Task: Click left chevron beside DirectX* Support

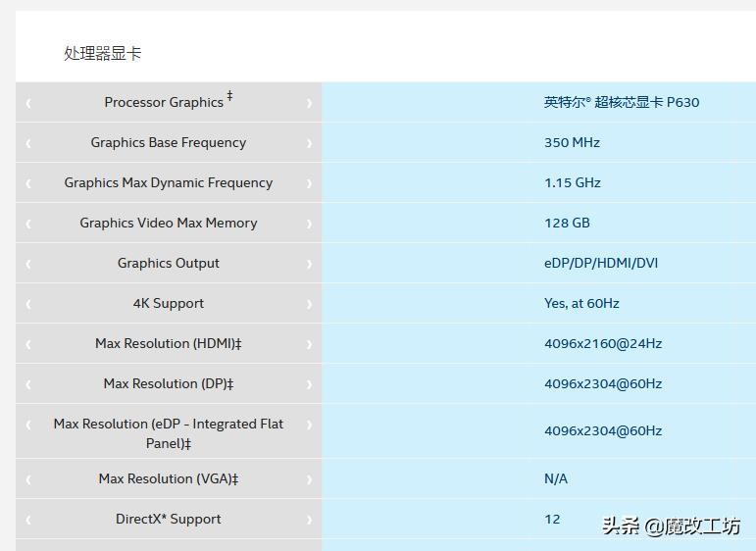Action: click(27, 520)
